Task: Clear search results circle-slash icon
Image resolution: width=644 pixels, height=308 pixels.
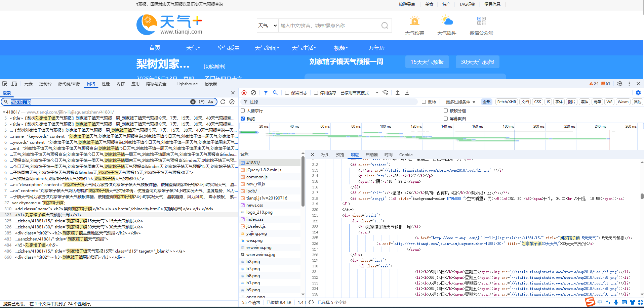Action: [232, 102]
